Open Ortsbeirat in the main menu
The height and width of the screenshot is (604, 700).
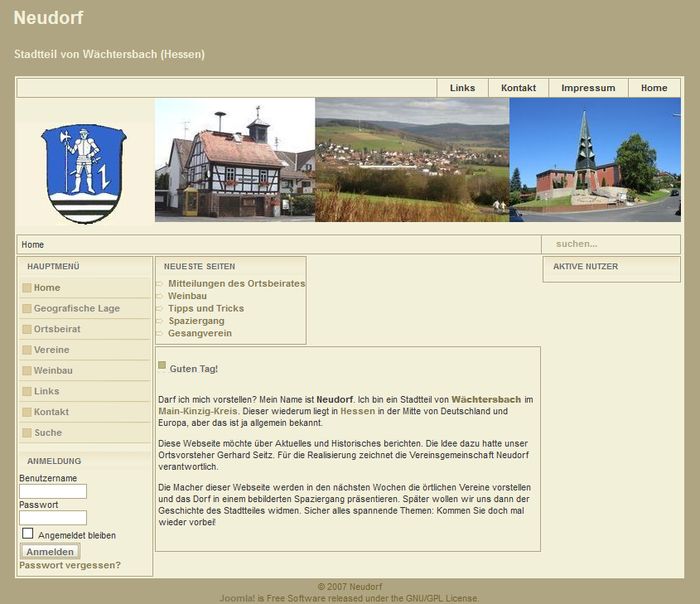coord(85,329)
